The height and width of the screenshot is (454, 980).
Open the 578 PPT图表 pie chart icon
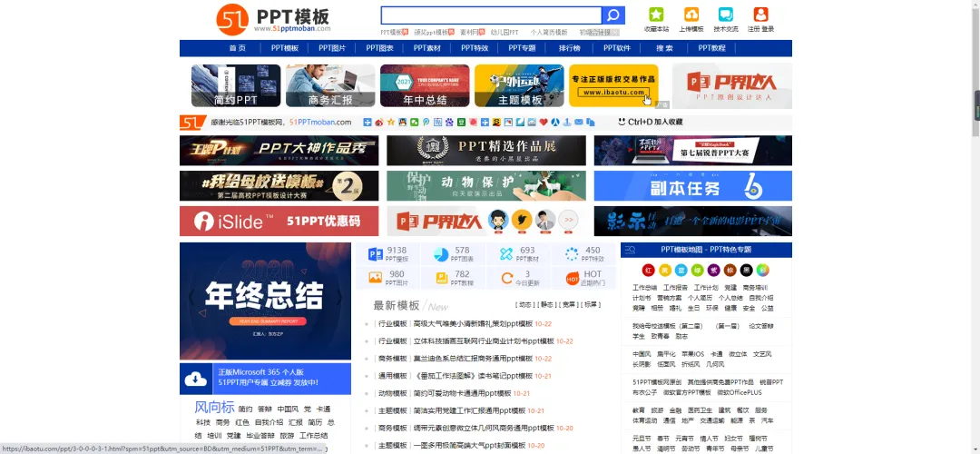[x=441, y=254]
